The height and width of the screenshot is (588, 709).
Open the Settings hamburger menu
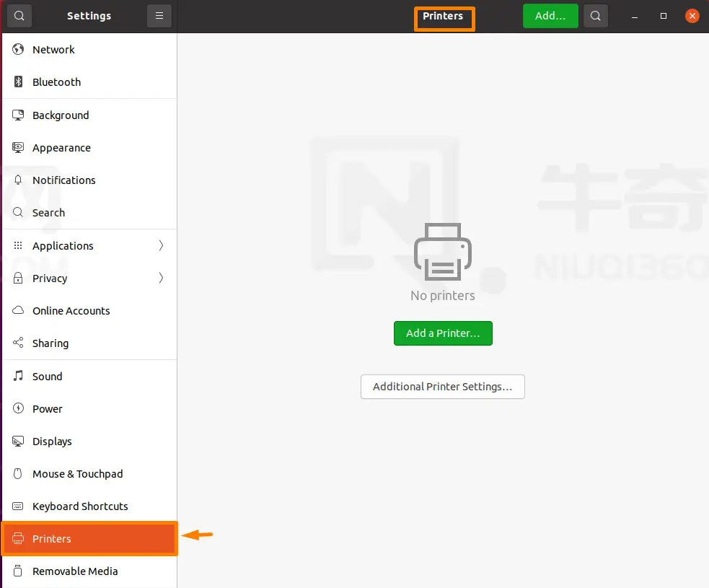pos(159,16)
